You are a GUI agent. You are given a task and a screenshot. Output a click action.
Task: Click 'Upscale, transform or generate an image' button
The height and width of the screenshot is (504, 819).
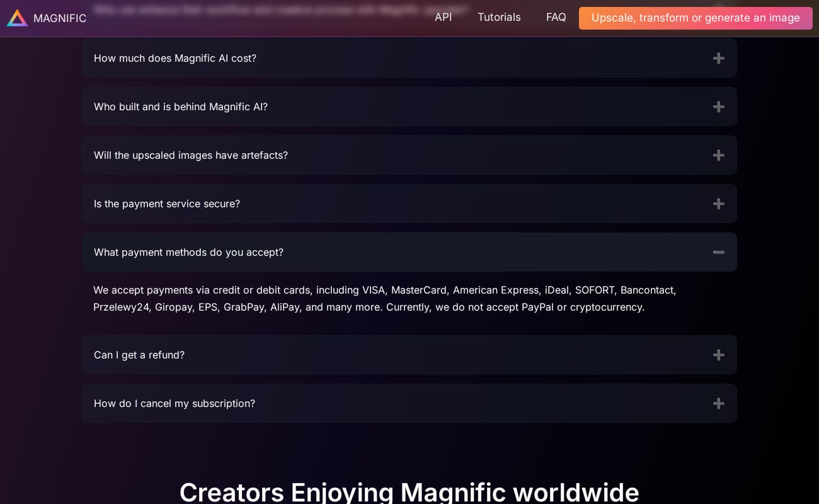click(695, 18)
